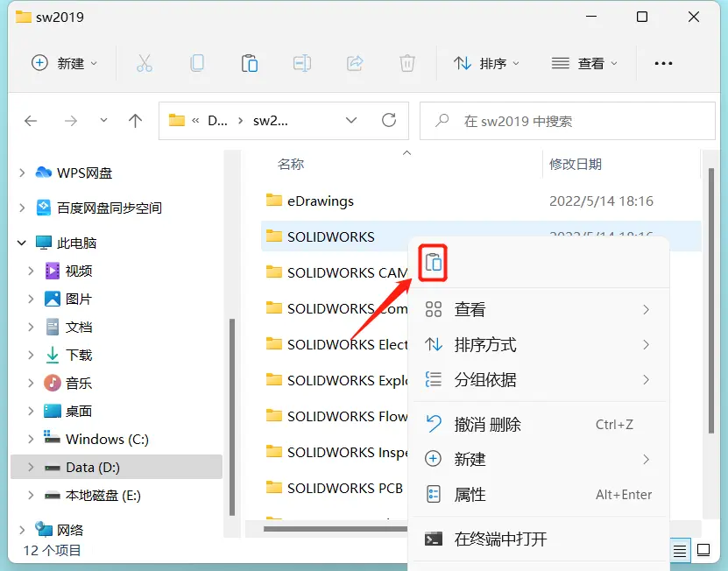The height and width of the screenshot is (571, 728).
Task: Go up one folder level
Action: coord(135,121)
